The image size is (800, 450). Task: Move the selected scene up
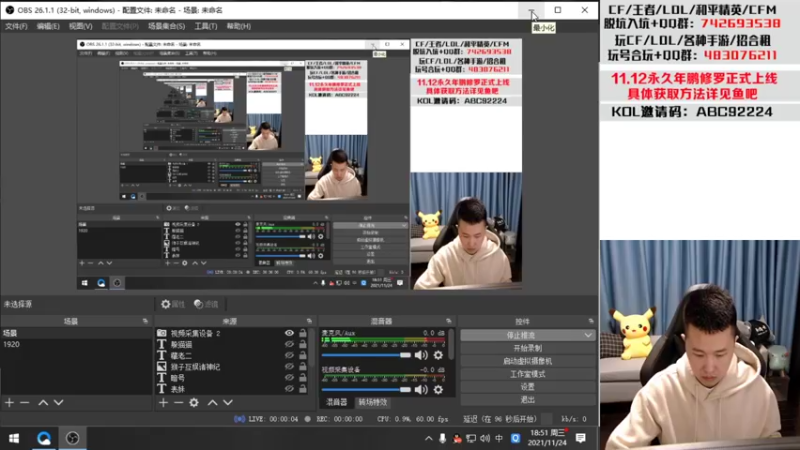click(x=43, y=403)
